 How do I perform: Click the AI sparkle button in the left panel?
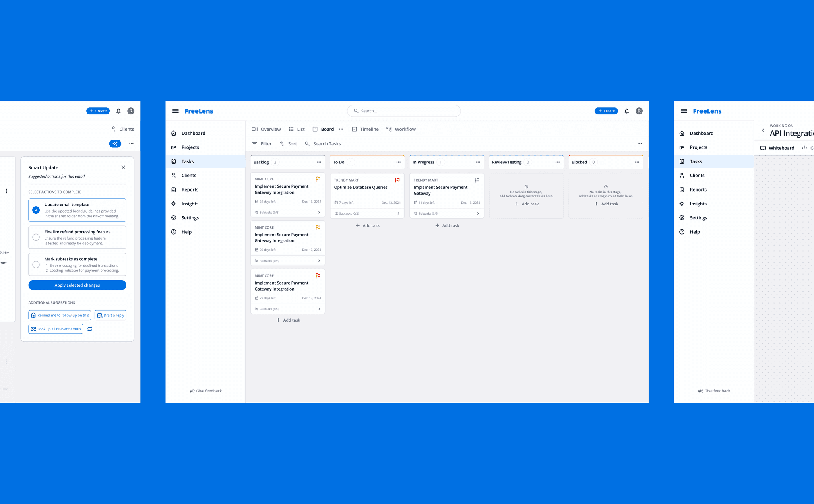click(115, 143)
